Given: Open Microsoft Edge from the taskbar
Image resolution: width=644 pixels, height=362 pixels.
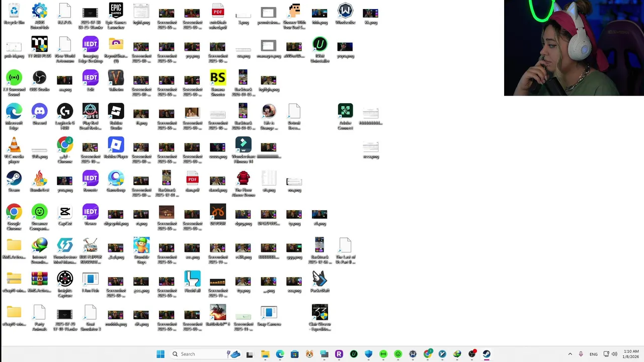Looking at the screenshot, I should (280, 354).
